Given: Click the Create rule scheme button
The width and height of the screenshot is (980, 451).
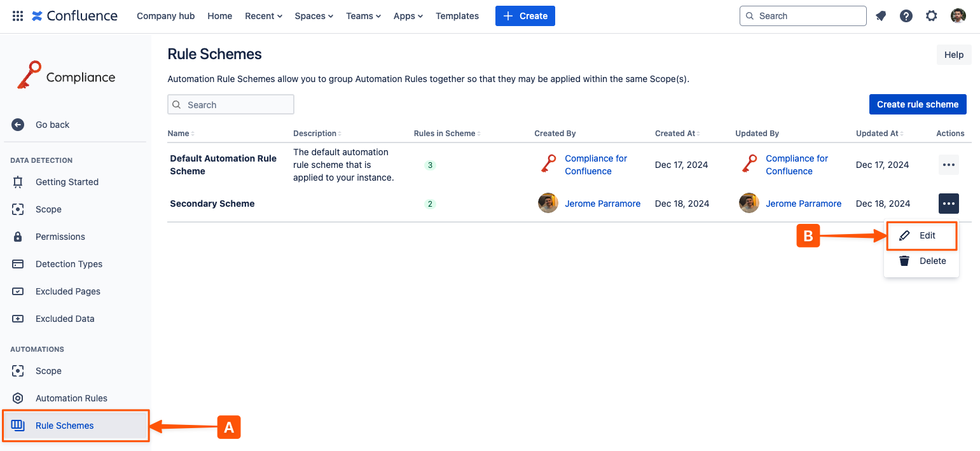Looking at the screenshot, I should pyautogui.click(x=917, y=104).
